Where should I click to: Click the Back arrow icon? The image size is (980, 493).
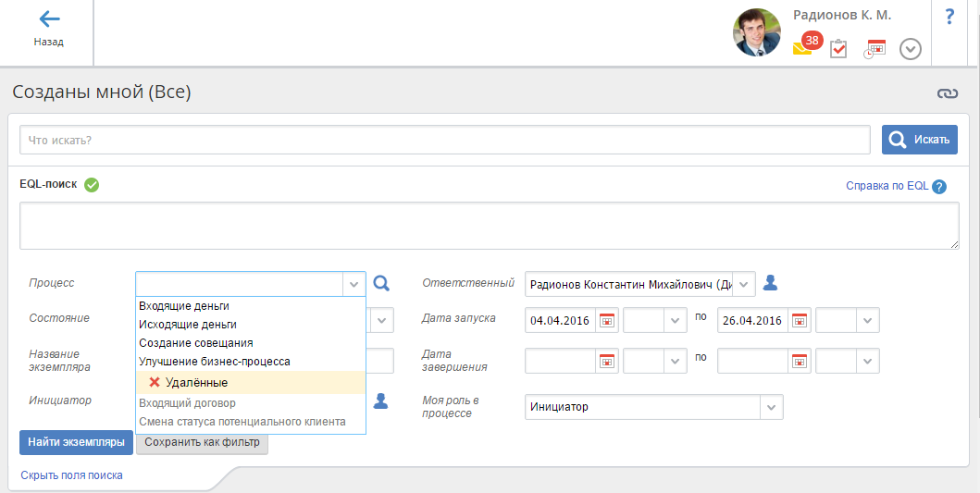(49, 19)
